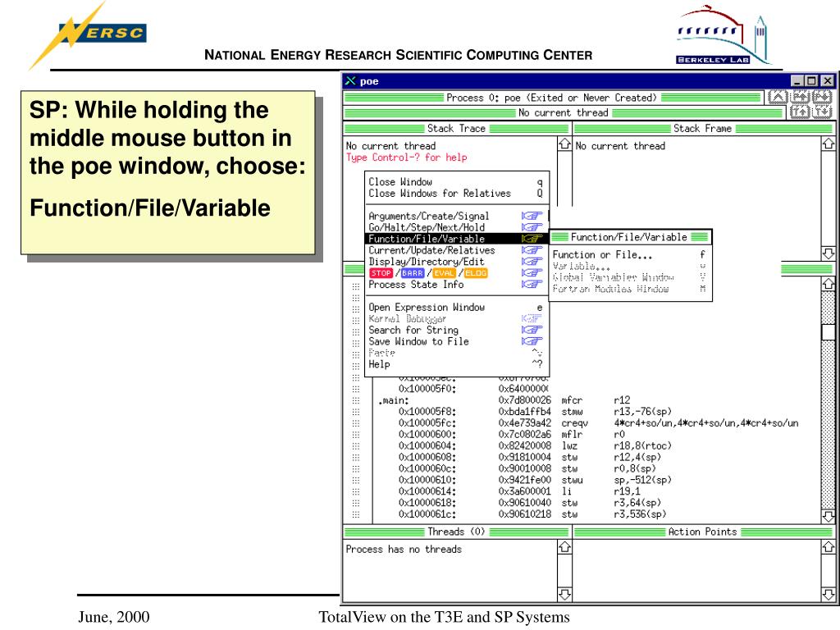Toggle breakpoint box beside 0x10000600 line
Viewport: 840px width, 630px height.
coord(356,435)
